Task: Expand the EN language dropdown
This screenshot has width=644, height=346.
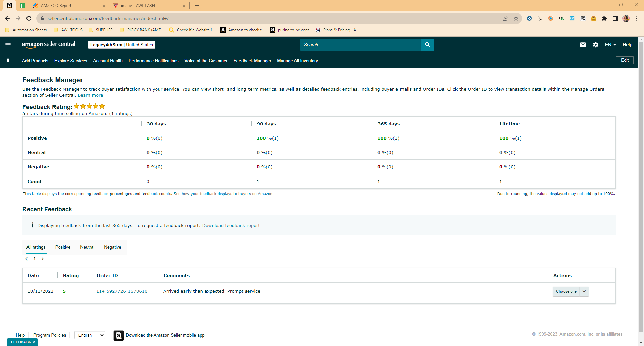Action: [610, 45]
